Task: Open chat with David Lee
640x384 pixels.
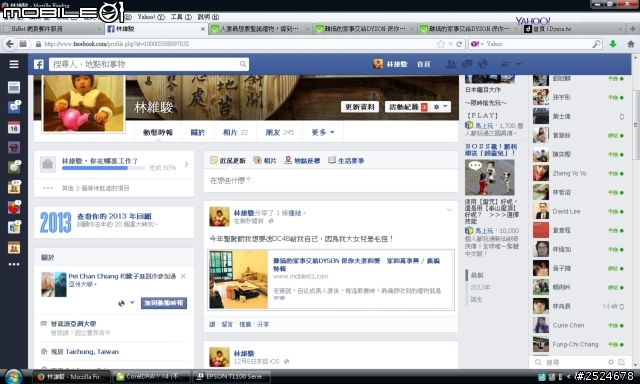Action: coord(579,211)
